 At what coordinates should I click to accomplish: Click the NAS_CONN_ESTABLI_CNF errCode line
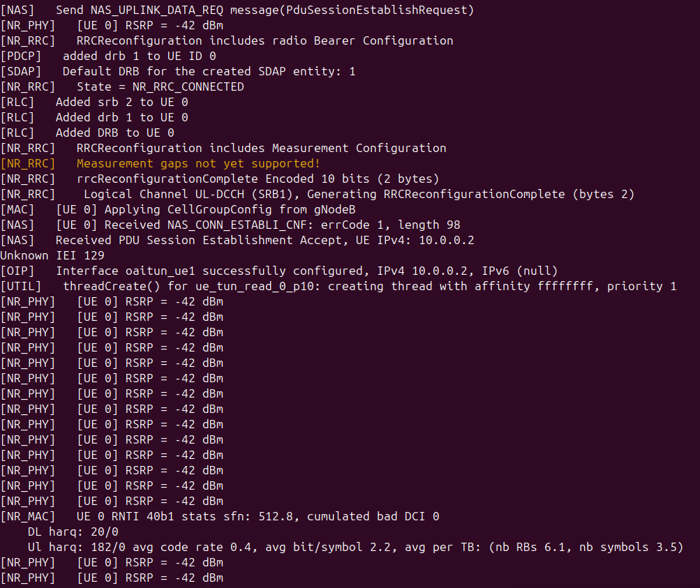point(230,225)
